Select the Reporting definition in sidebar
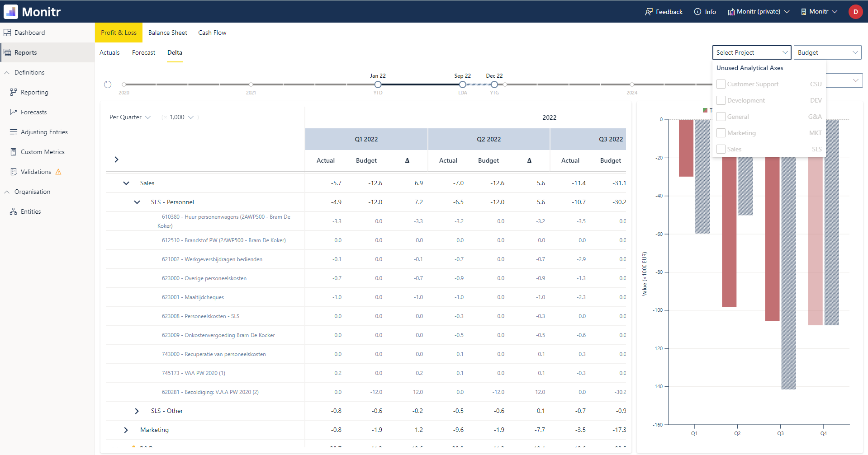868x455 pixels. coord(34,92)
